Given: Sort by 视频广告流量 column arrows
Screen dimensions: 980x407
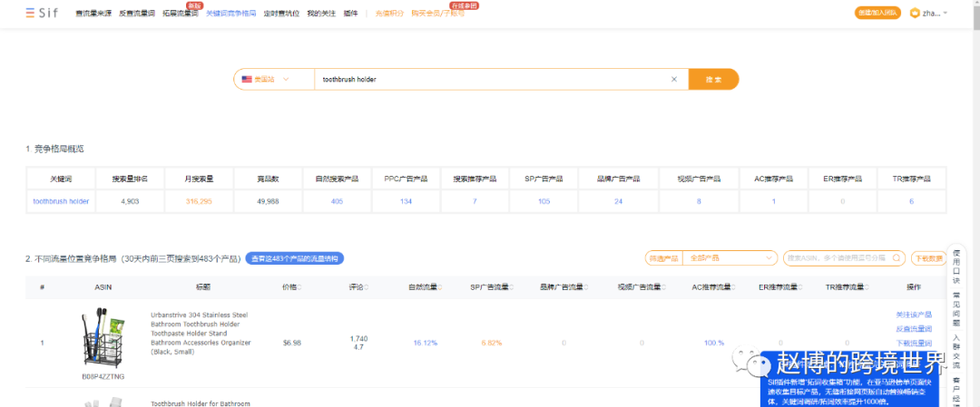Looking at the screenshot, I should click(663, 287).
